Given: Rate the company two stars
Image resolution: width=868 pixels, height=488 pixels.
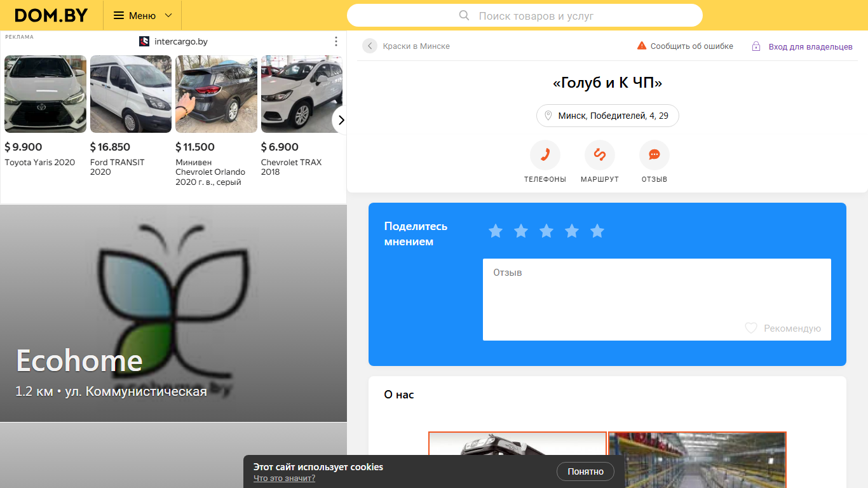Looking at the screenshot, I should (521, 231).
